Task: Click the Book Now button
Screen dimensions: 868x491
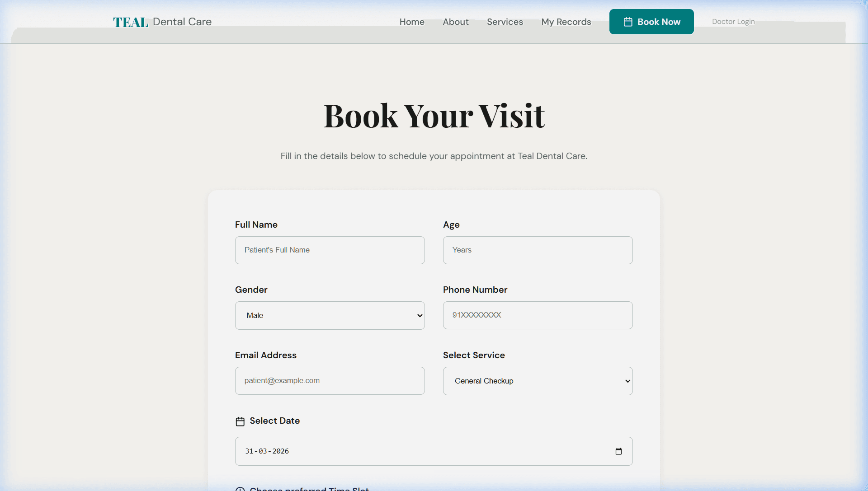Action: pos(651,22)
